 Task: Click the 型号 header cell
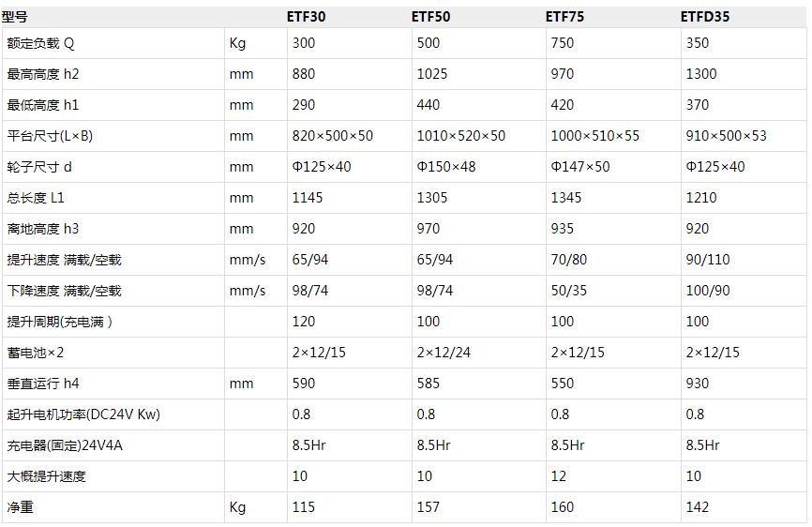[16, 16]
